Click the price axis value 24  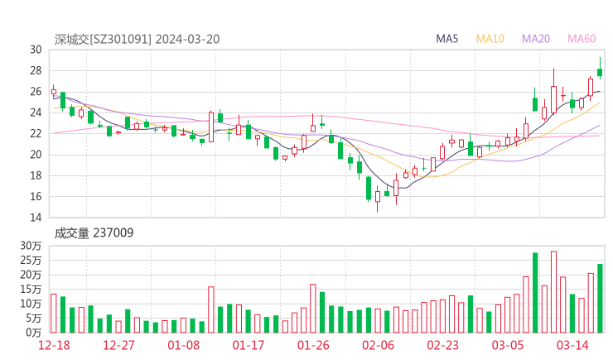point(36,113)
